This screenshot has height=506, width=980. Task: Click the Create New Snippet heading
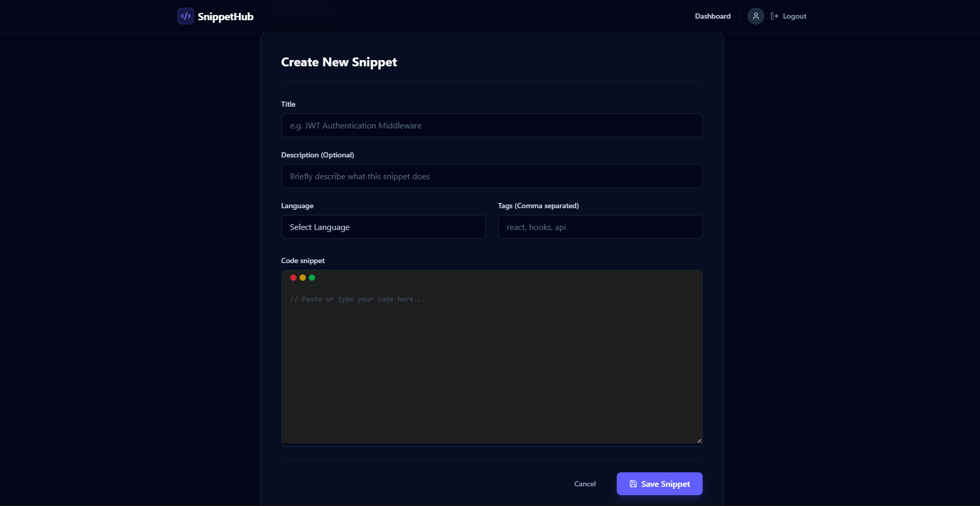(x=339, y=62)
